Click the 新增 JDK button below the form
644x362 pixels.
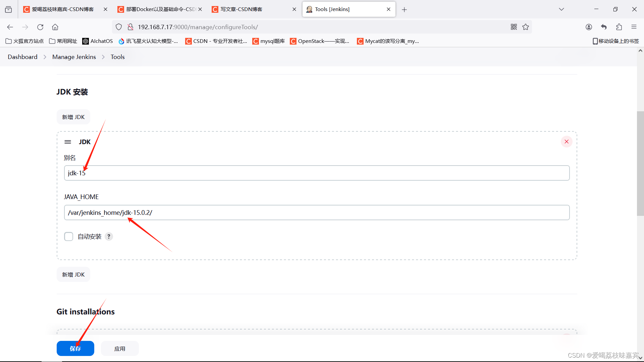tap(73, 275)
